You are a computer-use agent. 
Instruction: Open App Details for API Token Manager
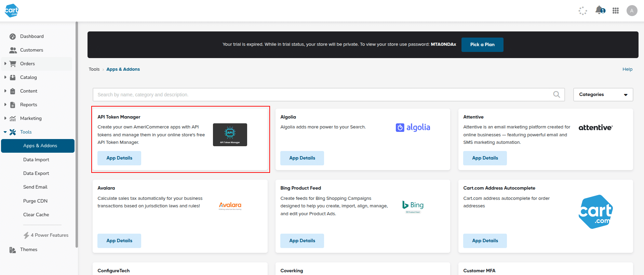pyautogui.click(x=119, y=158)
